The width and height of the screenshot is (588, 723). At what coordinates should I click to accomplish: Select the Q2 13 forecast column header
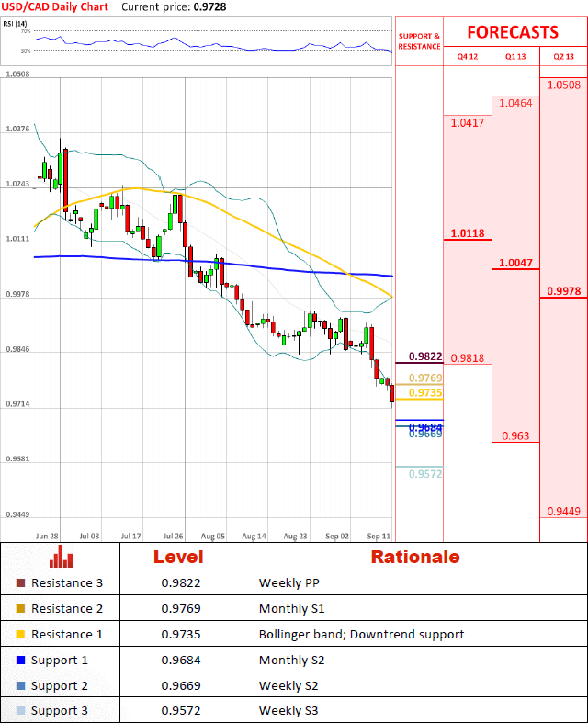tap(563, 56)
